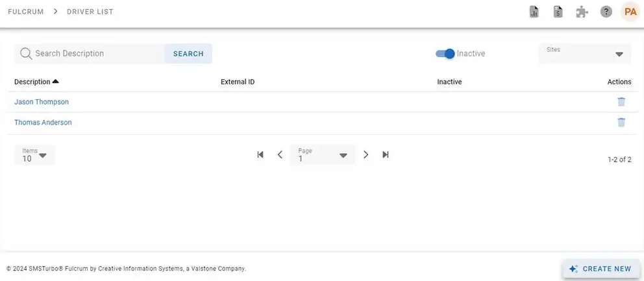Jump to the last page

coord(386,154)
